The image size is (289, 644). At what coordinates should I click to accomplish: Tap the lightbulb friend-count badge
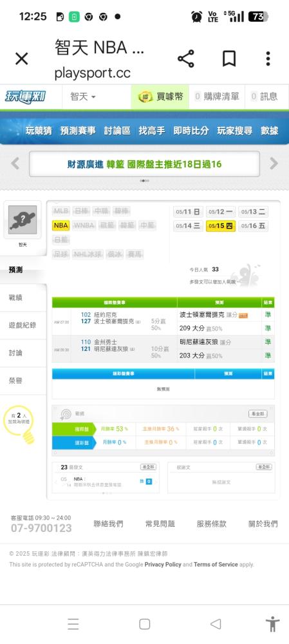coord(19,424)
